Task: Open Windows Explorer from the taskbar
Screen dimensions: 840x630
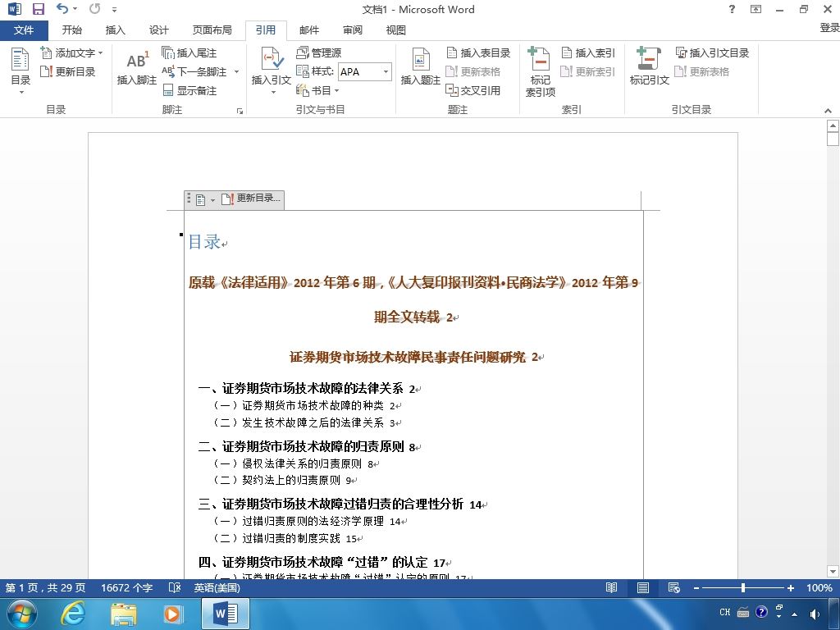Action: coord(123,614)
